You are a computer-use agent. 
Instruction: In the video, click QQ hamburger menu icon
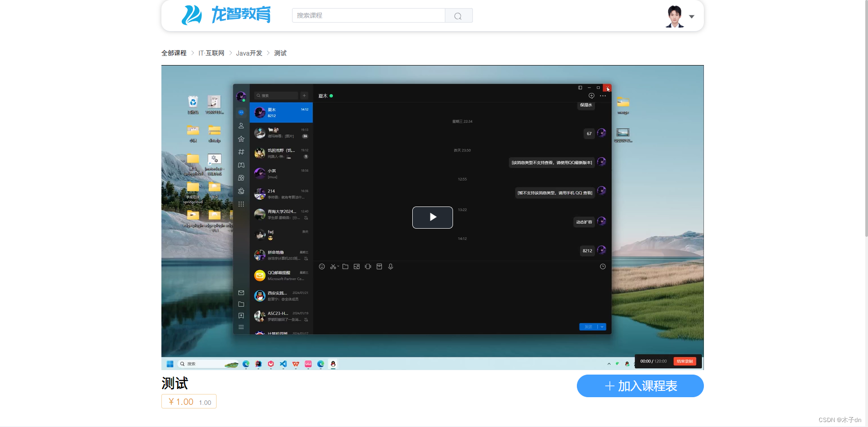pos(241,327)
